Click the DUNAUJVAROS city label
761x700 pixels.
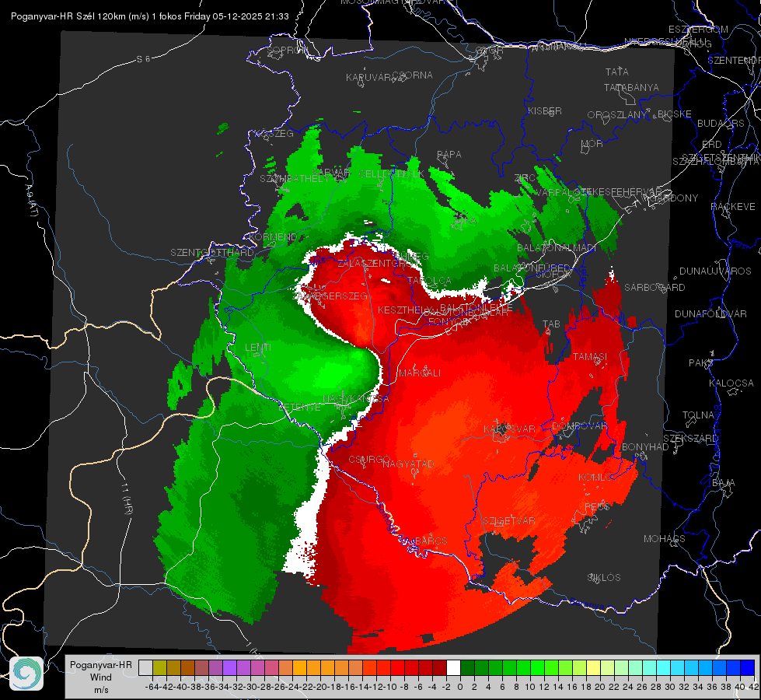[715, 271]
